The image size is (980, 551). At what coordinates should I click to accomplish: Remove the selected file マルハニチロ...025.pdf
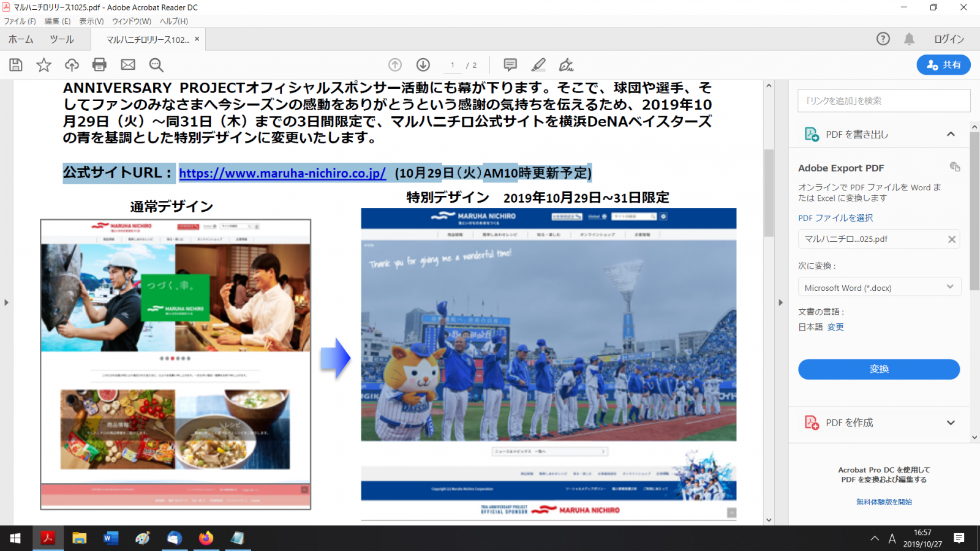tap(952, 239)
